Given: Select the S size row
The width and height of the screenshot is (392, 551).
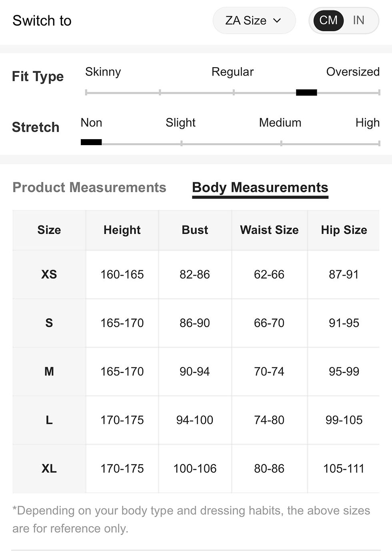Looking at the screenshot, I should (196, 323).
